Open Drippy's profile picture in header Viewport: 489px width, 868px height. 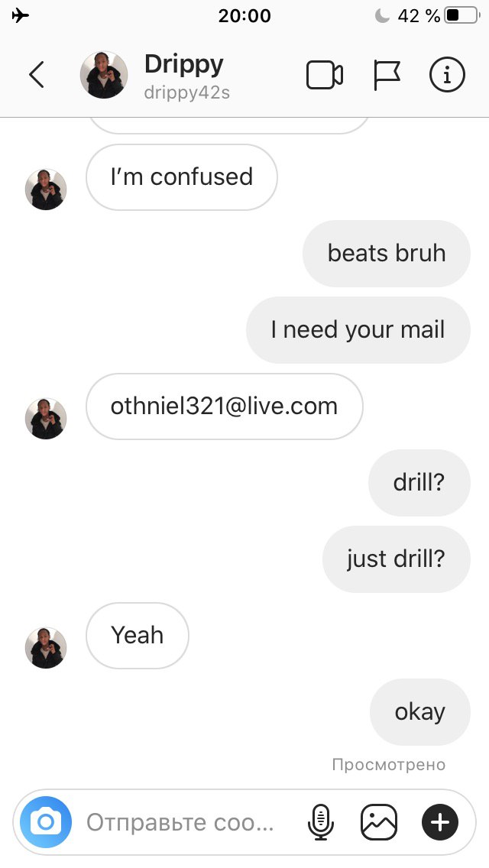[104, 75]
